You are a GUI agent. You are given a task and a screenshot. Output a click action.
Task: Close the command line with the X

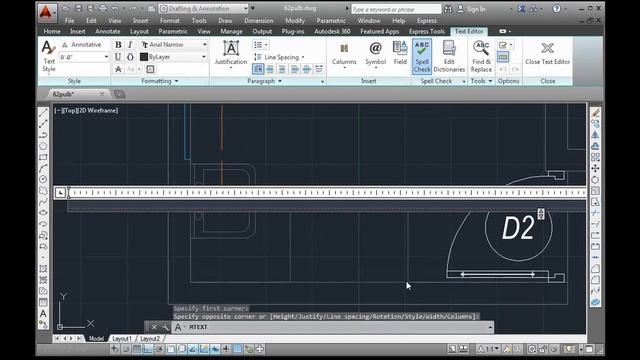(x=154, y=327)
